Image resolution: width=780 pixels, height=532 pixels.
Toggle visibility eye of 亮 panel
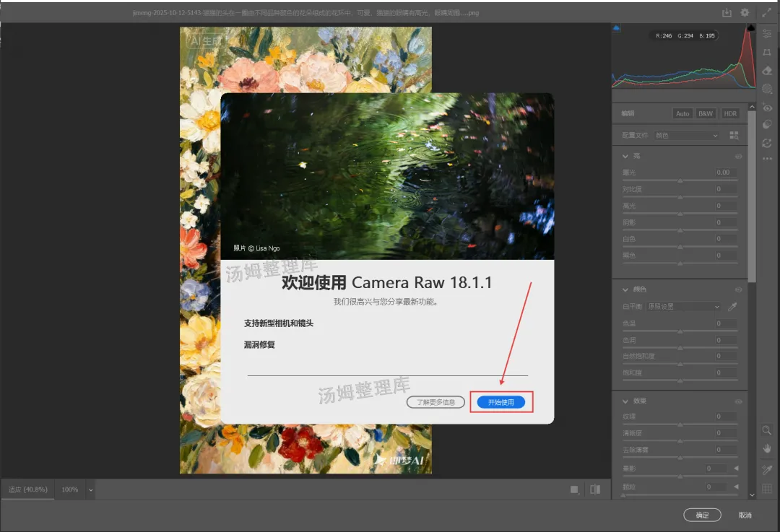point(739,156)
